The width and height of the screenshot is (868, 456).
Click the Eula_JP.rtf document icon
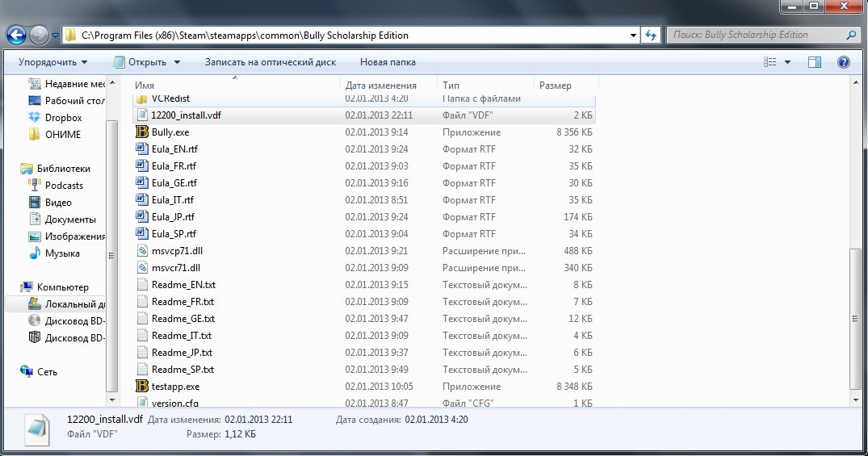pyautogui.click(x=142, y=217)
